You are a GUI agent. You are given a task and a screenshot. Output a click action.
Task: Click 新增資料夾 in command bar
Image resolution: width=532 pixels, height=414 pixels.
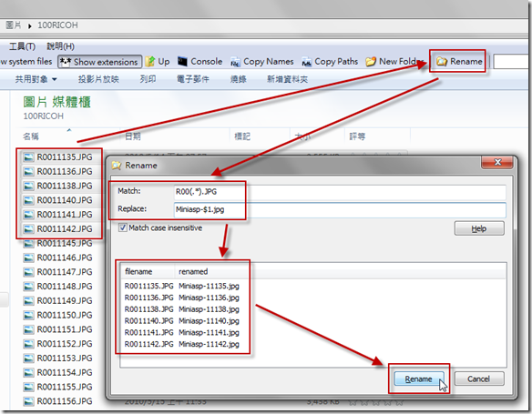(x=287, y=79)
